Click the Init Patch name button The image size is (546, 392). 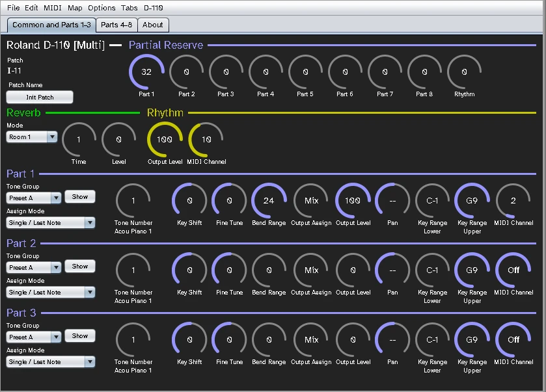40,97
